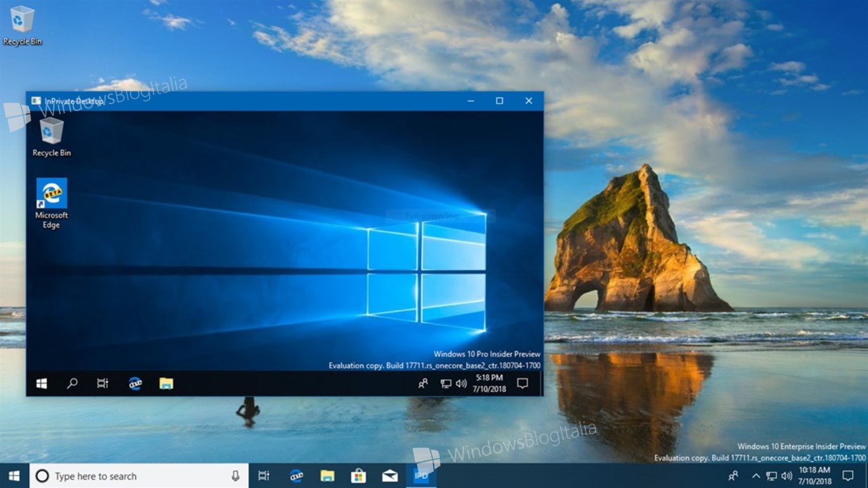Click network icon in InPrivate Desktop tray
Viewport: 868px width, 488px height.
coord(446,384)
